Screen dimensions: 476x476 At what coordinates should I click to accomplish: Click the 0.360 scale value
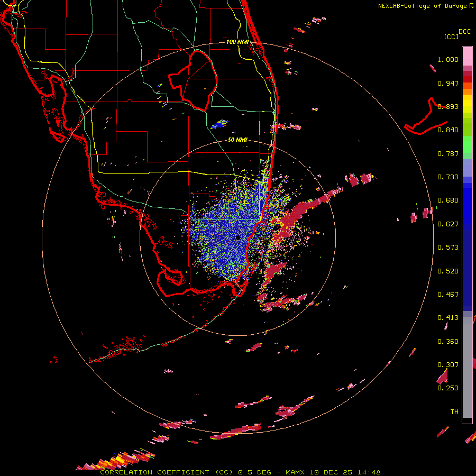(448, 342)
